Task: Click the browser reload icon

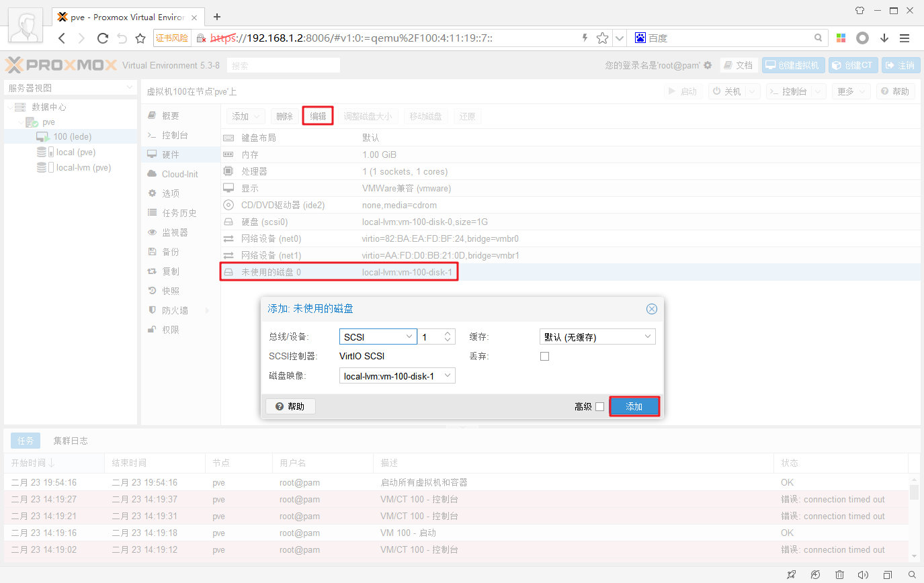Action: 103,38
